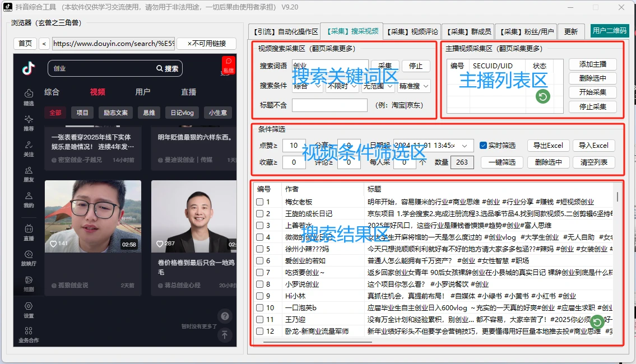Switch to the 【采集】粉丝/用户 tab
This screenshot has height=364, width=636.
526,31
